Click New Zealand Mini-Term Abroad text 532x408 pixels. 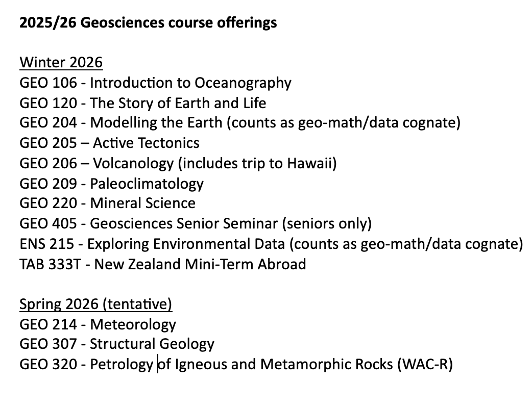tap(198, 264)
